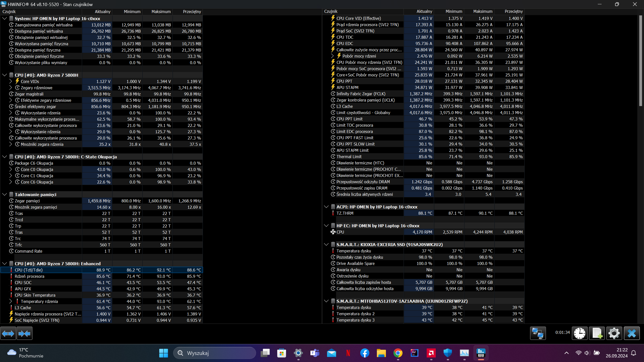Click the clock reset timer icon
This screenshot has width=644, height=362.
(x=580, y=333)
